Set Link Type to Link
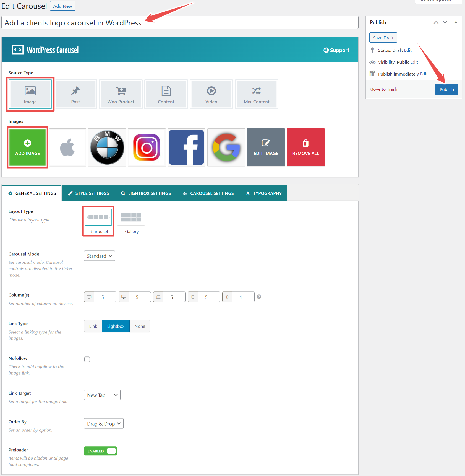465x476 pixels. pyautogui.click(x=93, y=326)
